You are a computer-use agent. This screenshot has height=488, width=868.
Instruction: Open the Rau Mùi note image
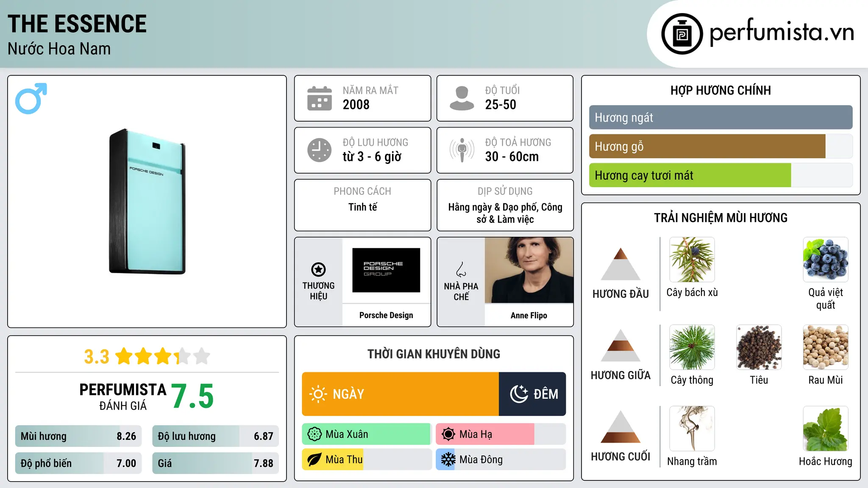point(826,347)
